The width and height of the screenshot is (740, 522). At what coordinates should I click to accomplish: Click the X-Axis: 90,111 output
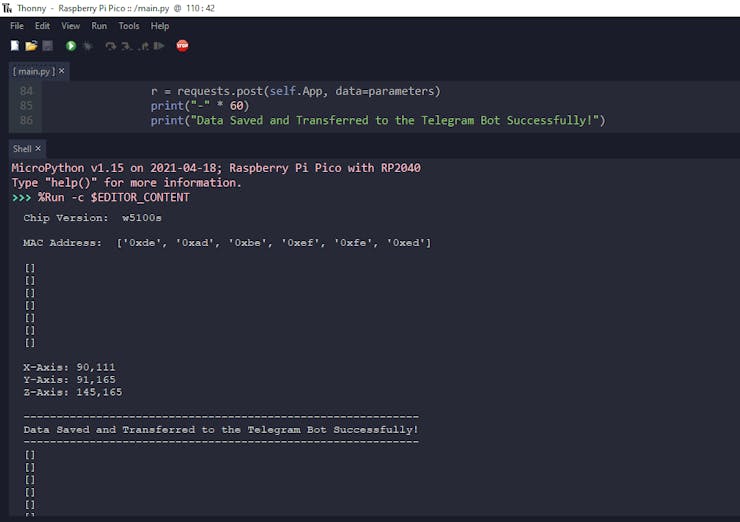(69, 367)
